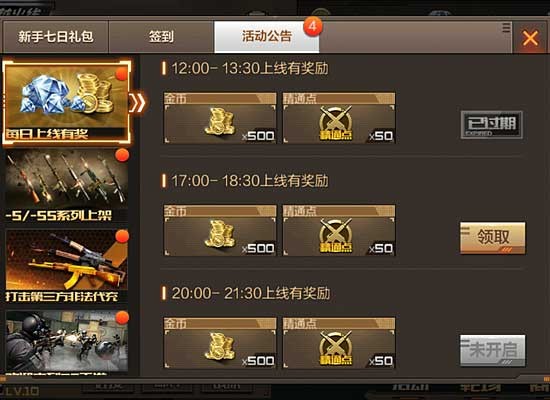Click gold coins icon in 17:00-18:30 reward
The height and width of the screenshot is (400, 550).
(220, 234)
